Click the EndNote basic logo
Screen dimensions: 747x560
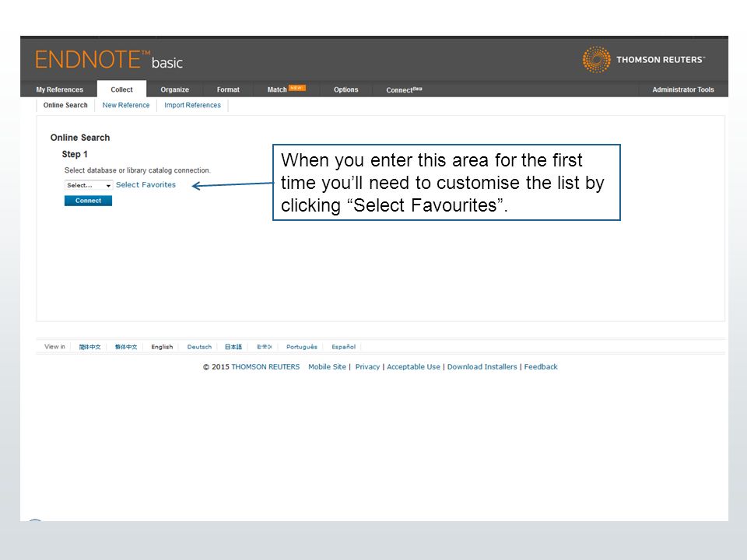coord(109,60)
